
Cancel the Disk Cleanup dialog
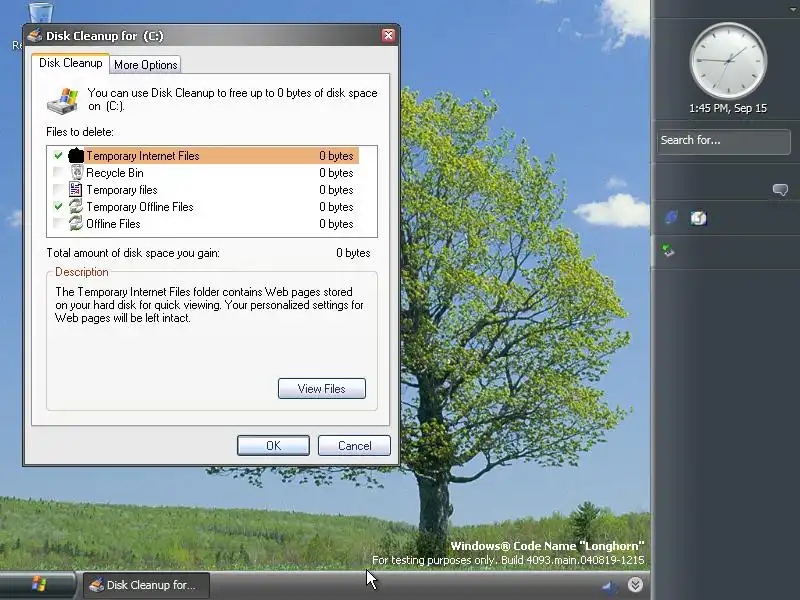[x=354, y=445]
